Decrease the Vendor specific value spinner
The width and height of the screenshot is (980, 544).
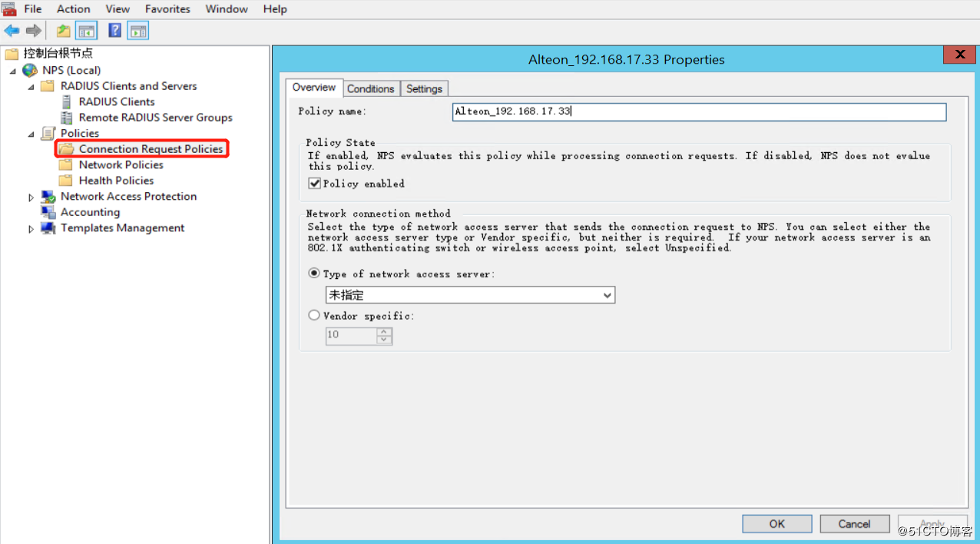tap(385, 340)
